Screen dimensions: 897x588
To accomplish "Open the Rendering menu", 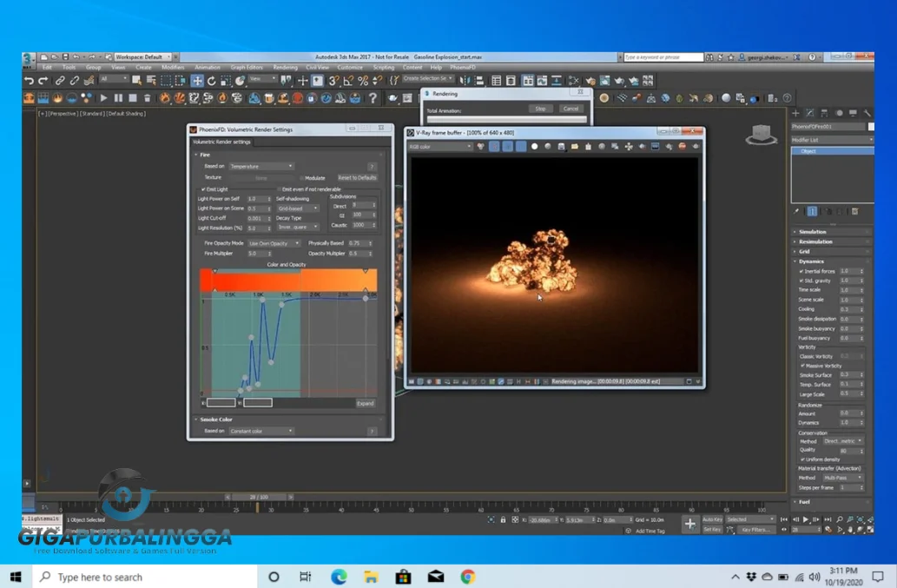I will click(x=285, y=67).
